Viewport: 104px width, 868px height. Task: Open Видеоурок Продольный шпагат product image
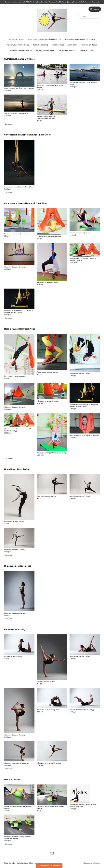pos(19,591)
